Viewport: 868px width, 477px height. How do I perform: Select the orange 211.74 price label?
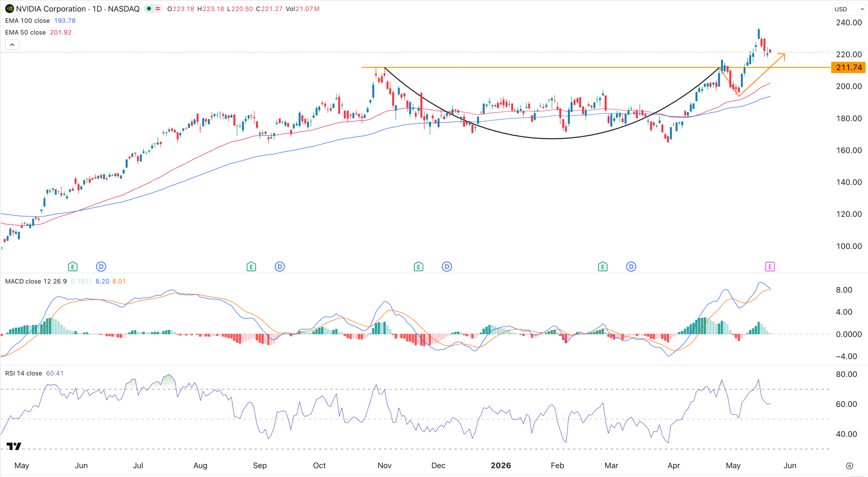pos(848,67)
